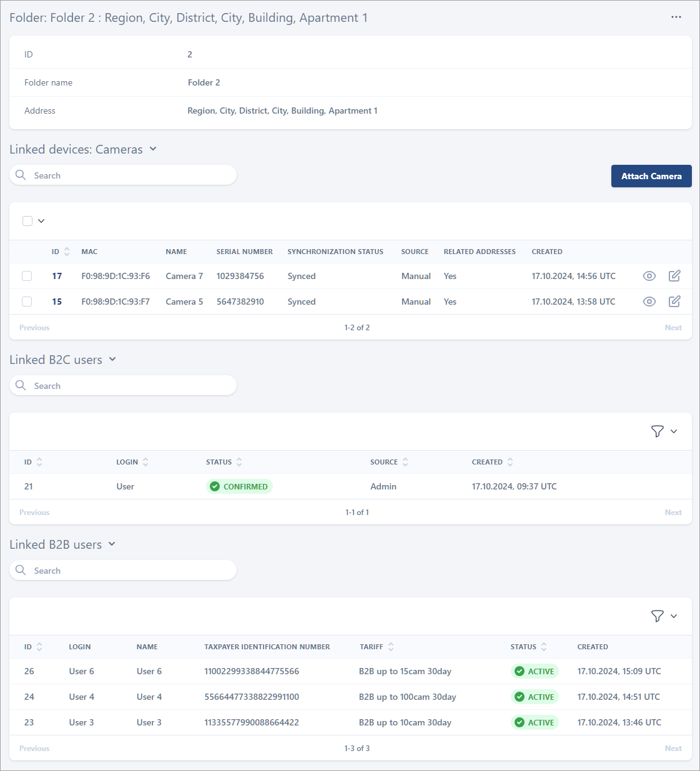Collapse the Linked devices: Cameras section
This screenshot has width=700, height=771.
point(153,149)
